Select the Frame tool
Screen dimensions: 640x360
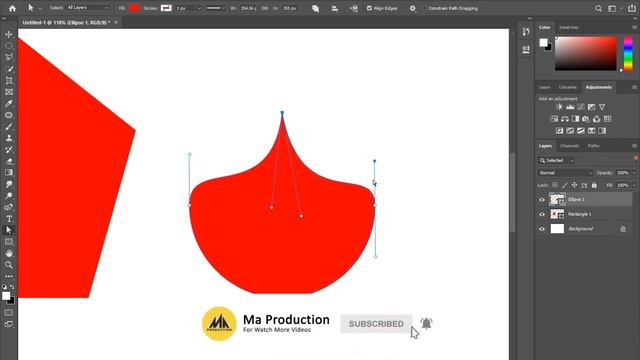tap(9, 92)
